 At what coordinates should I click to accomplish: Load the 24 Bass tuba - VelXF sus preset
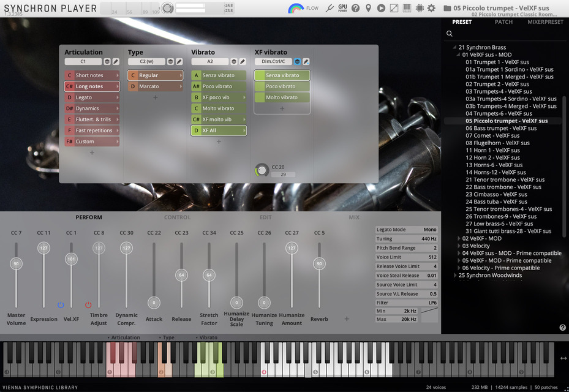[x=497, y=202]
